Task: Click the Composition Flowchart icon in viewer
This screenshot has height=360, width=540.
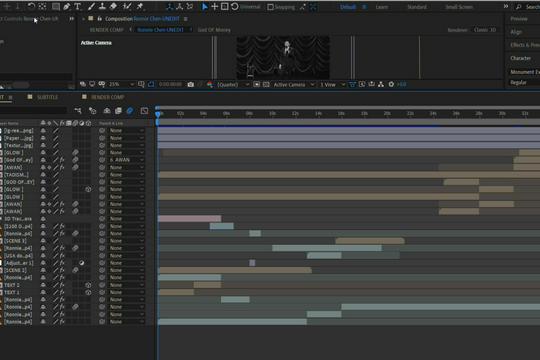Action: tap(381, 84)
